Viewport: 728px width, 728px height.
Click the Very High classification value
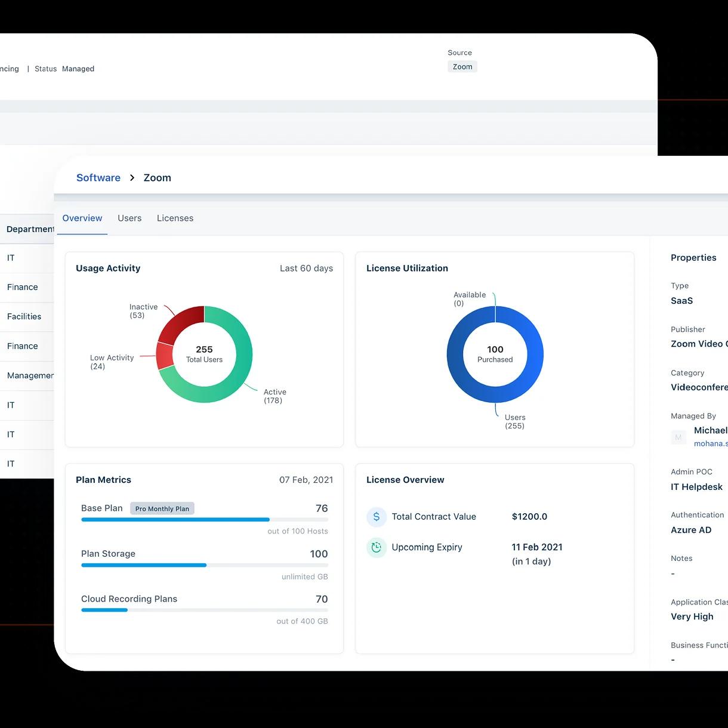pyautogui.click(x=692, y=616)
